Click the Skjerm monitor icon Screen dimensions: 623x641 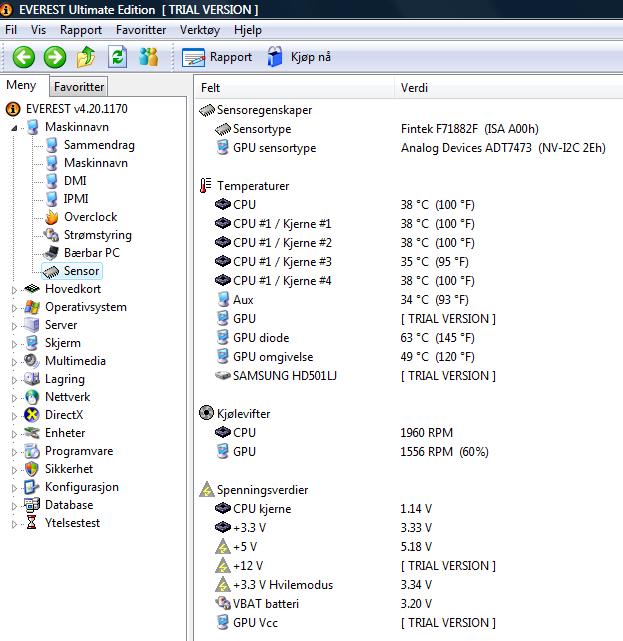coord(32,343)
